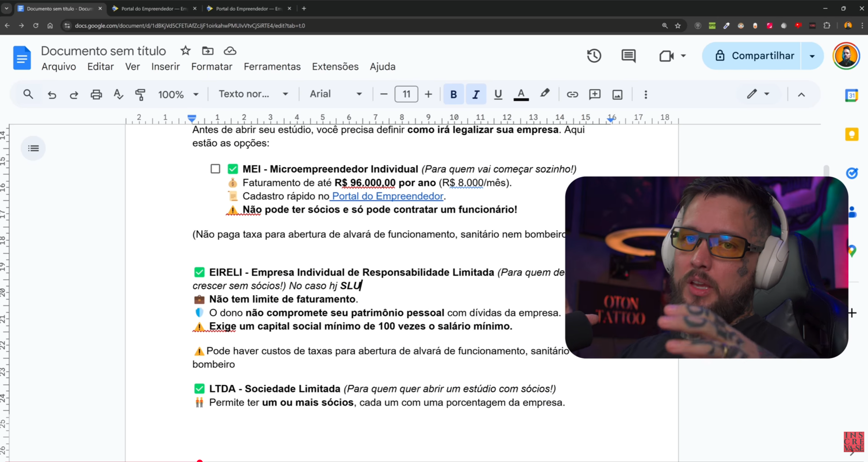Click the undo arrow in toolbar
The height and width of the screenshot is (462, 868).
pos(52,94)
